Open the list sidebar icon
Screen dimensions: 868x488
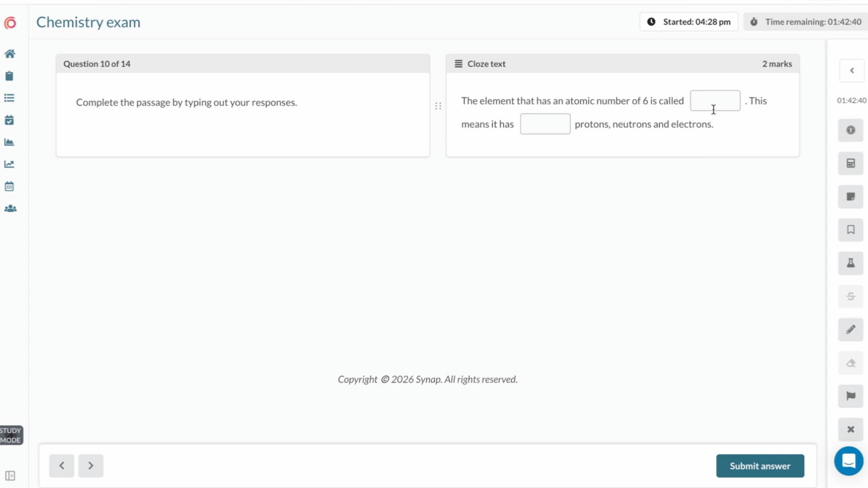(x=9, y=98)
